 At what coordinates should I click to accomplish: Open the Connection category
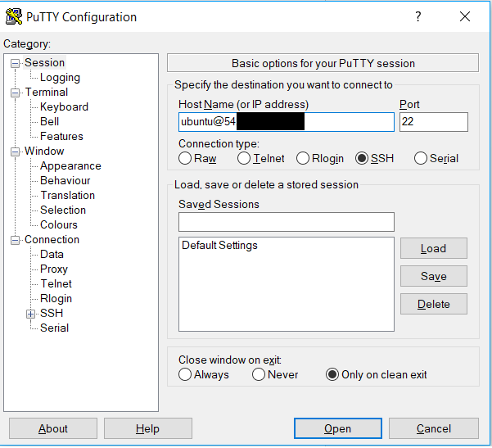[52, 240]
